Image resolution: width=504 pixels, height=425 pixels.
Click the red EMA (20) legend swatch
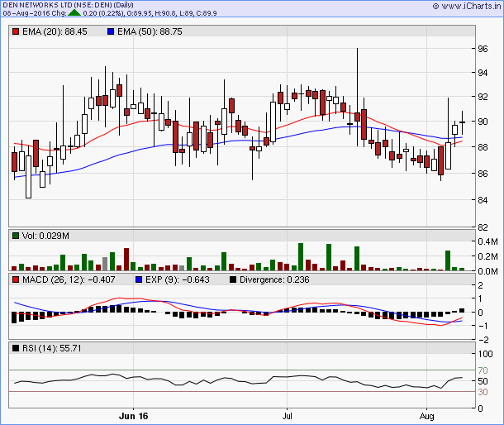point(16,31)
